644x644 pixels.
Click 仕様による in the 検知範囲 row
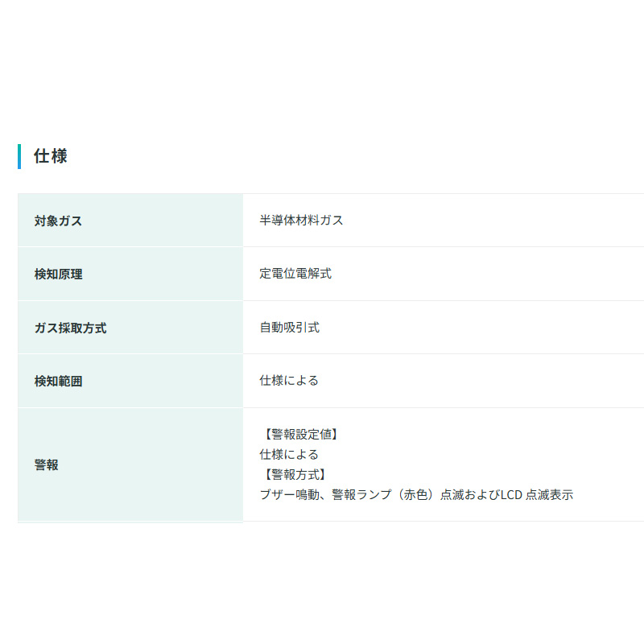[289, 381]
